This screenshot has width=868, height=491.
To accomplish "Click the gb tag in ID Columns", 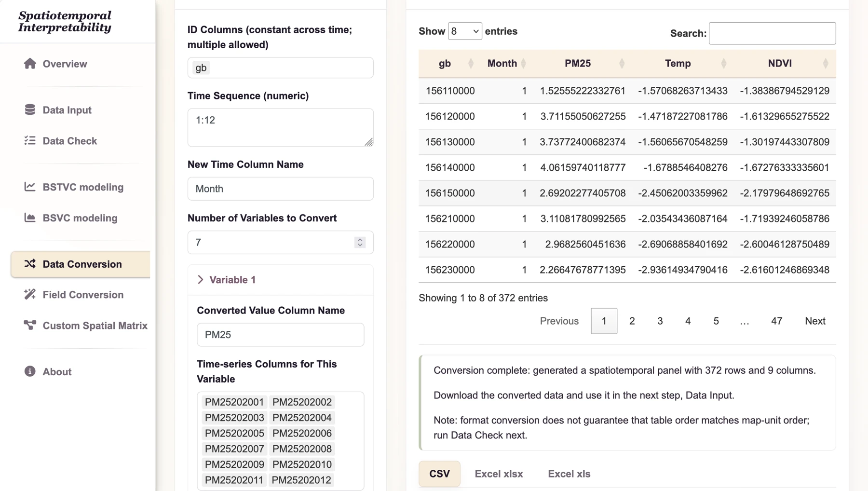I will click(x=201, y=68).
